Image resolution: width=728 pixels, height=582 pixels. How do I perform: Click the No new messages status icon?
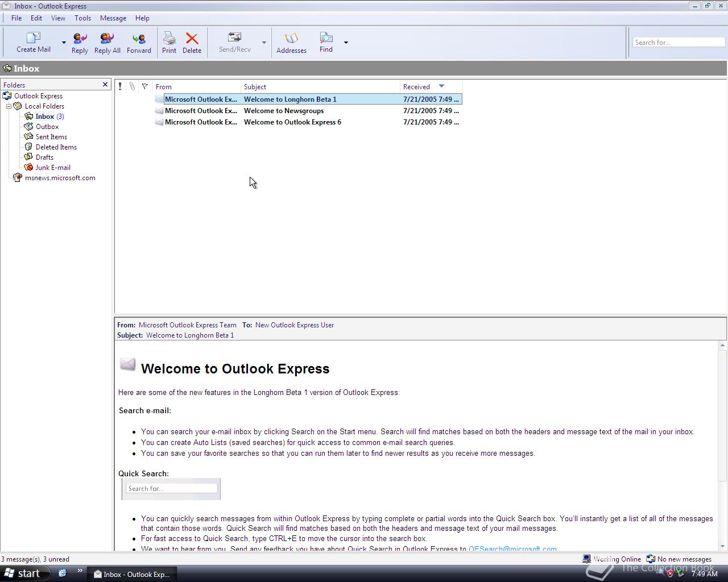(651, 559)
